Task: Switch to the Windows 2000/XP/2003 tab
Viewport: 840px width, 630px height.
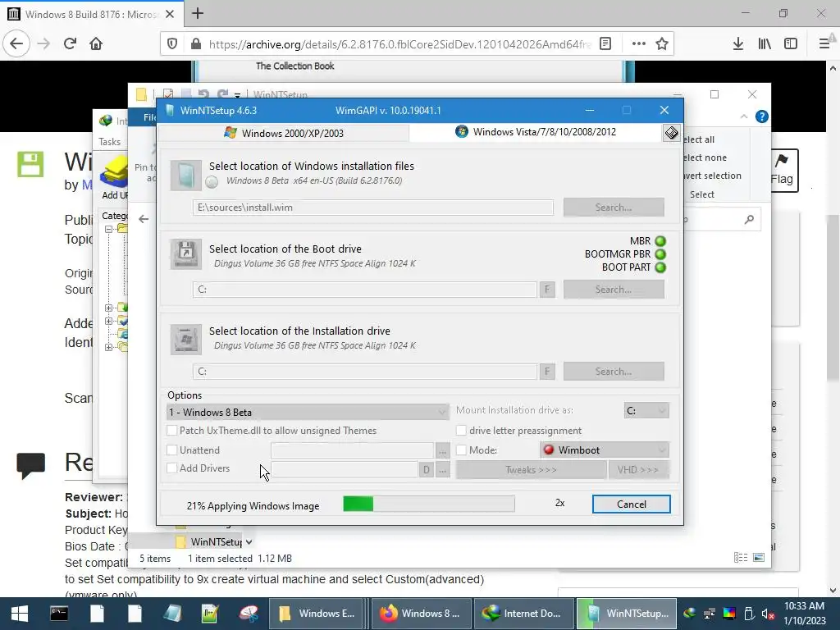Action: coord(284,133)
